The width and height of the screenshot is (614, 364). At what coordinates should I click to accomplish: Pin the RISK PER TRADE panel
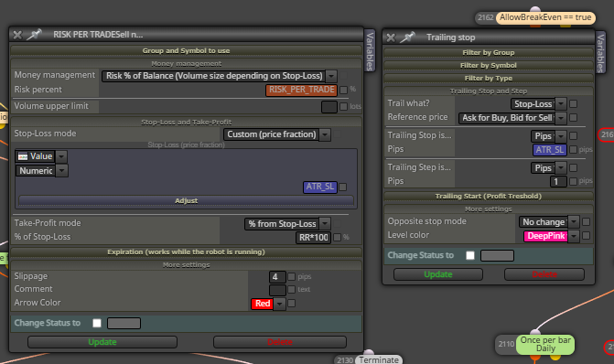(34, 35)
